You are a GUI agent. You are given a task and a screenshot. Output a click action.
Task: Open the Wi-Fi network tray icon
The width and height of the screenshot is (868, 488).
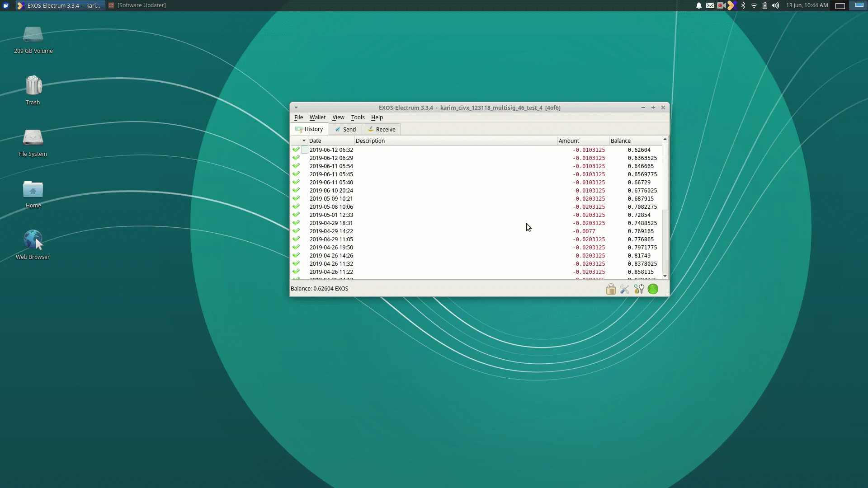pyautogui.click(x=754, y=5)
